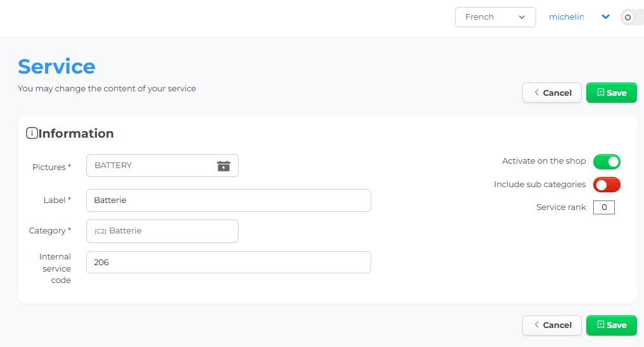Viewport: 644px width, 347px height.
Task: Click the Internal service code field
Action: click(x=229, y=263)
